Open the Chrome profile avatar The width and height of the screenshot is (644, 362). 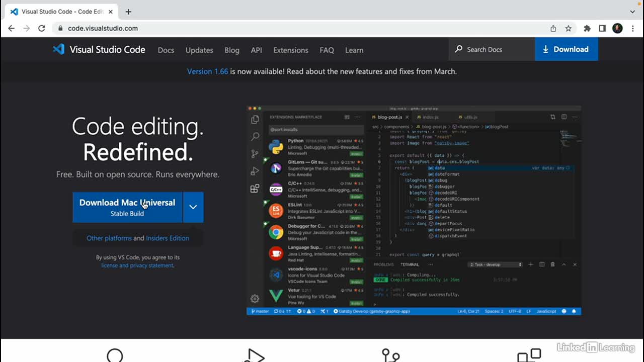point(617,29)
